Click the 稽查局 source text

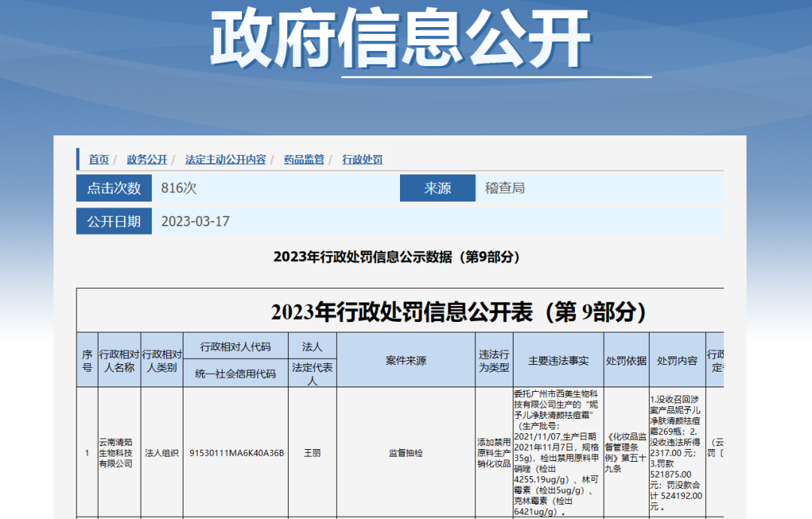(x=504, y=188)
